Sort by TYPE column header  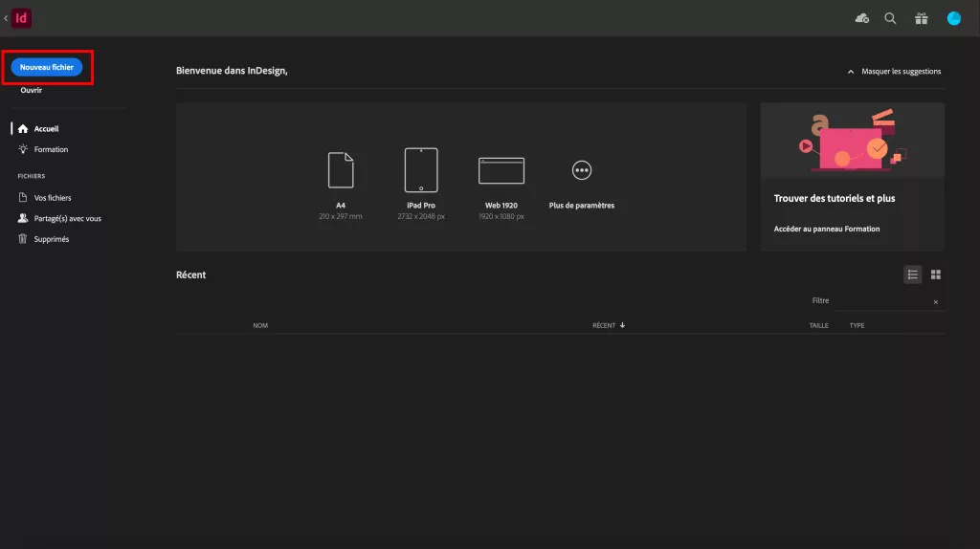click(857, 325)
